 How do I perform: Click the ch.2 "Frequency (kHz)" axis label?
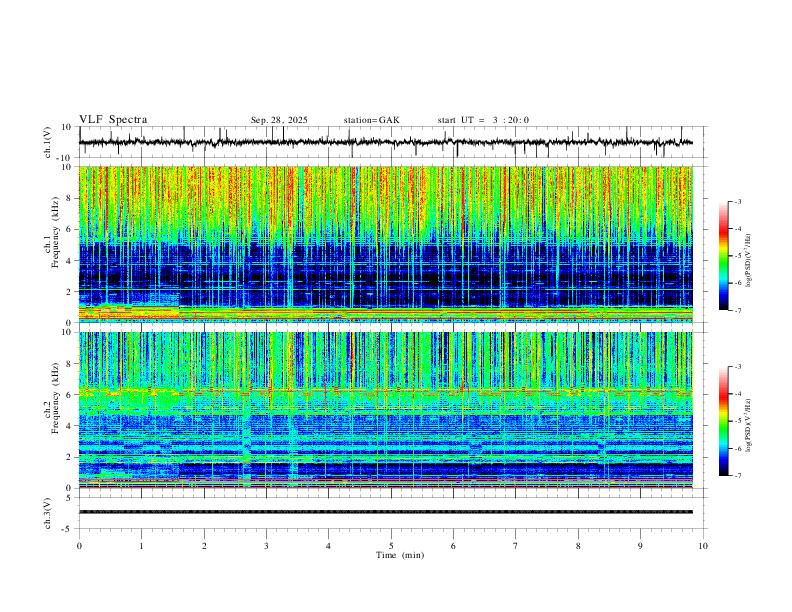tap(56, 398)
